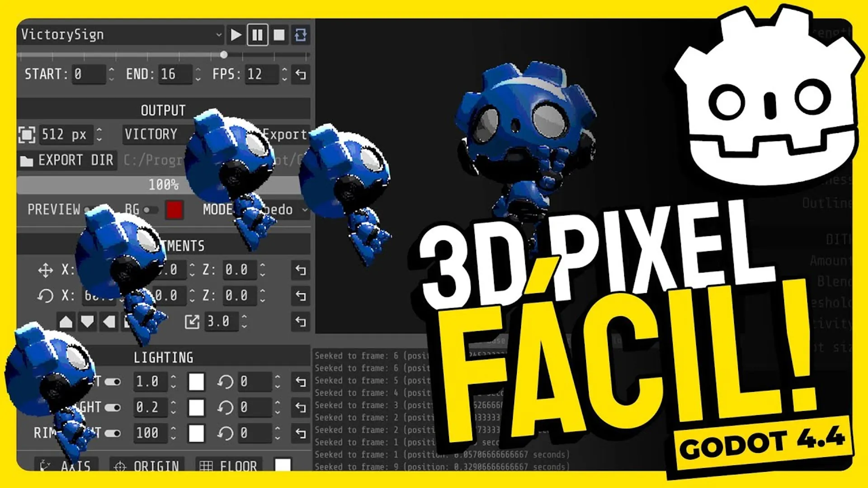Screen dimensions: 868x488
Task: Click the rotate icon in the RIM light row
Action: (x=225, y=433)
